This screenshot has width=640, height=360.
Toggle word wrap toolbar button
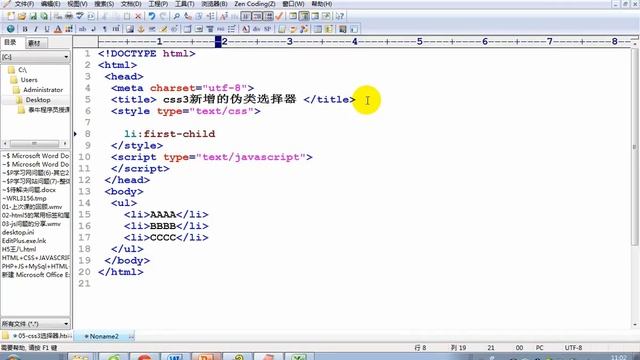(x=246, y=16)
